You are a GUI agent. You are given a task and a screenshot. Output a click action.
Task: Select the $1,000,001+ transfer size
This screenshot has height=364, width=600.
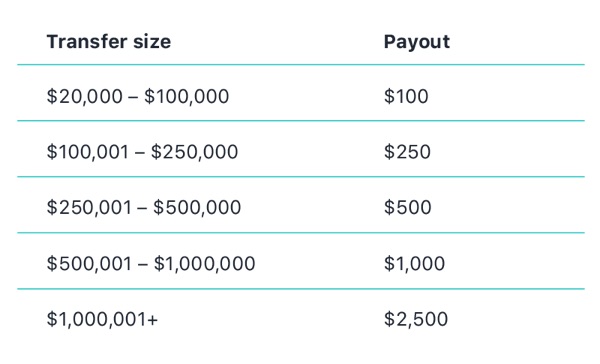102,319
